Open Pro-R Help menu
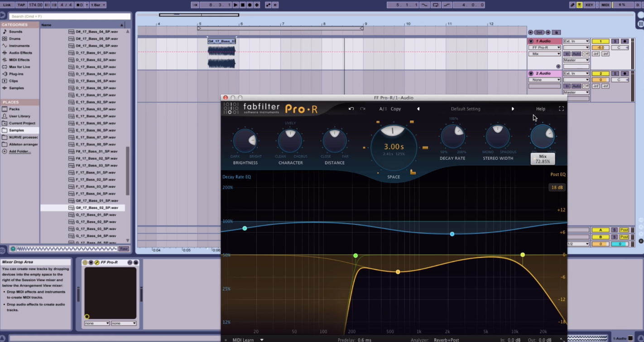 [x=540, y=109]
